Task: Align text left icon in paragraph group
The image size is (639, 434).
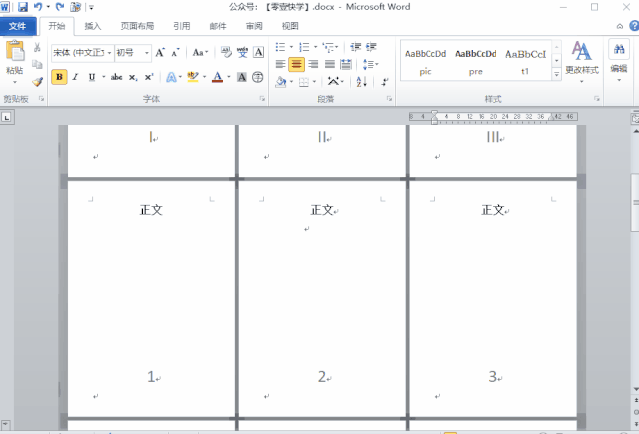Action: pos(280,64)
